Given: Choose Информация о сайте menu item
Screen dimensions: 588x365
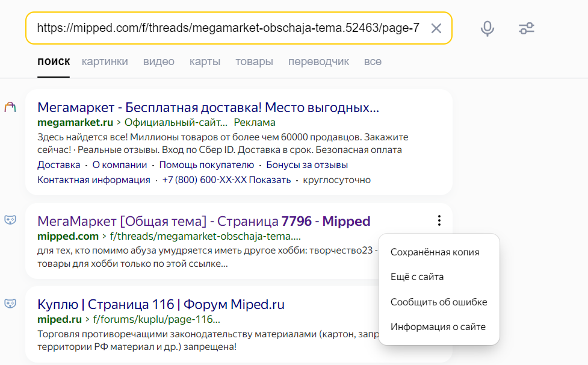Looking at the screenshot, I should pyautogui.click(x=439, y=326).
